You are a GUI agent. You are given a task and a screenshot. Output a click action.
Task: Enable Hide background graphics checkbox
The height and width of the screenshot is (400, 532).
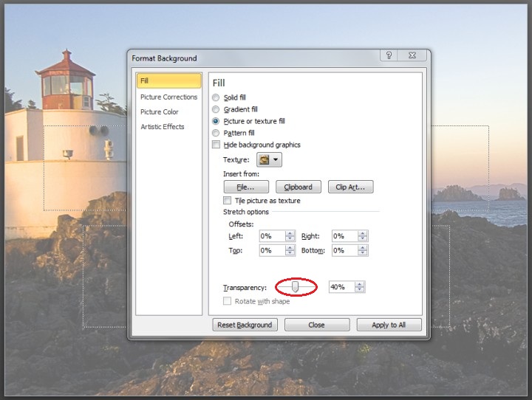pos(216,145)
